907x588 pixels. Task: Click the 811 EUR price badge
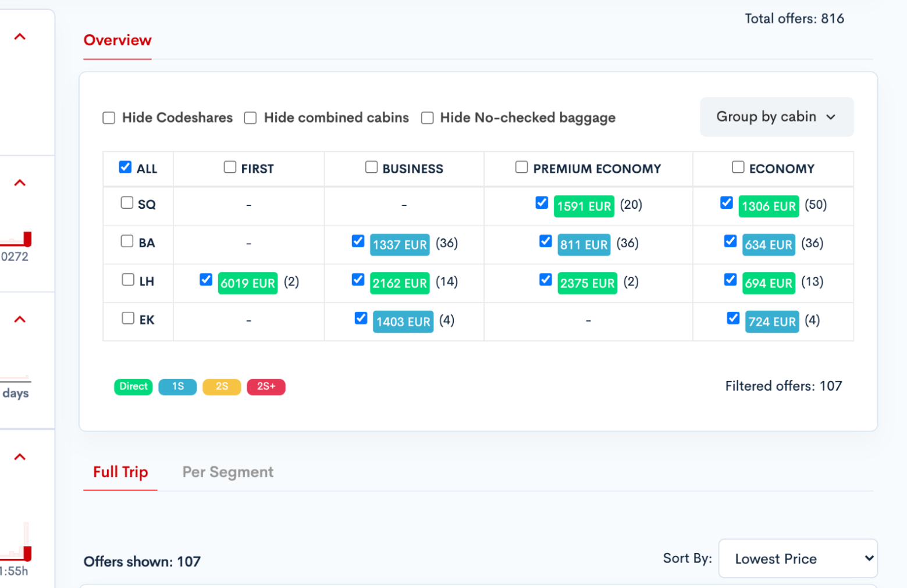click(x=584, y=245)
